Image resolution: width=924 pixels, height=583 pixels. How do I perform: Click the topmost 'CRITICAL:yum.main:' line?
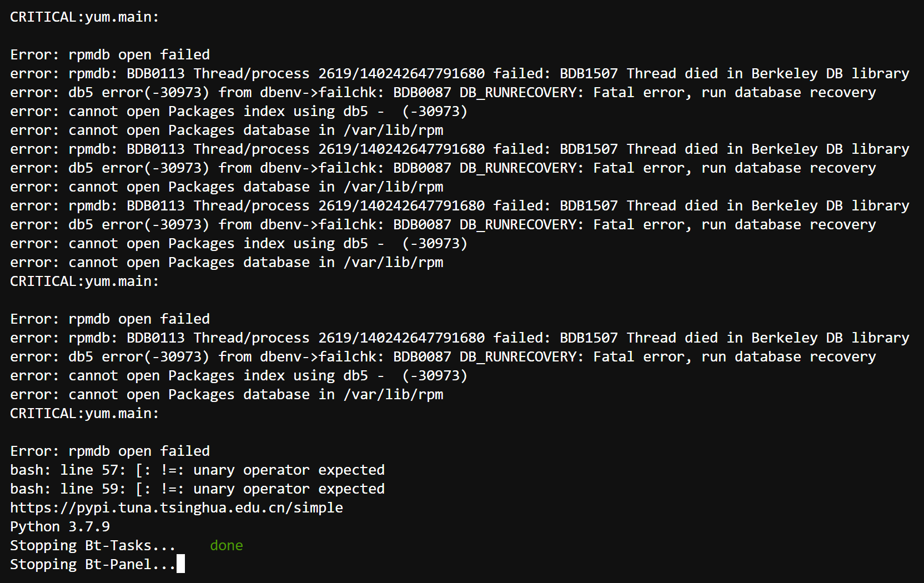tap(84, 17)
